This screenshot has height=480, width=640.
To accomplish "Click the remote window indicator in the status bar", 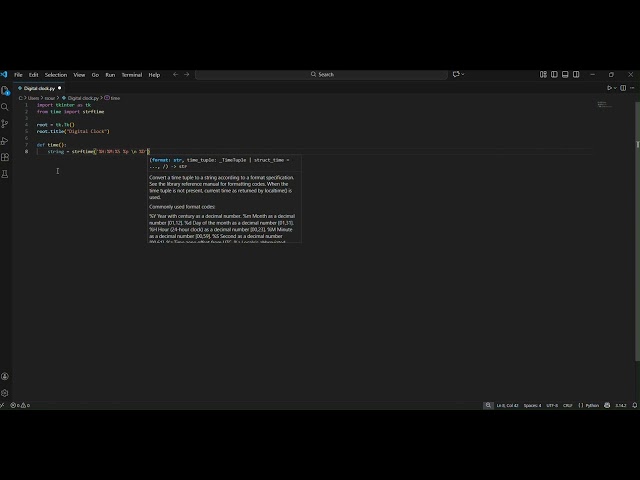I will [x=2, y=405].
